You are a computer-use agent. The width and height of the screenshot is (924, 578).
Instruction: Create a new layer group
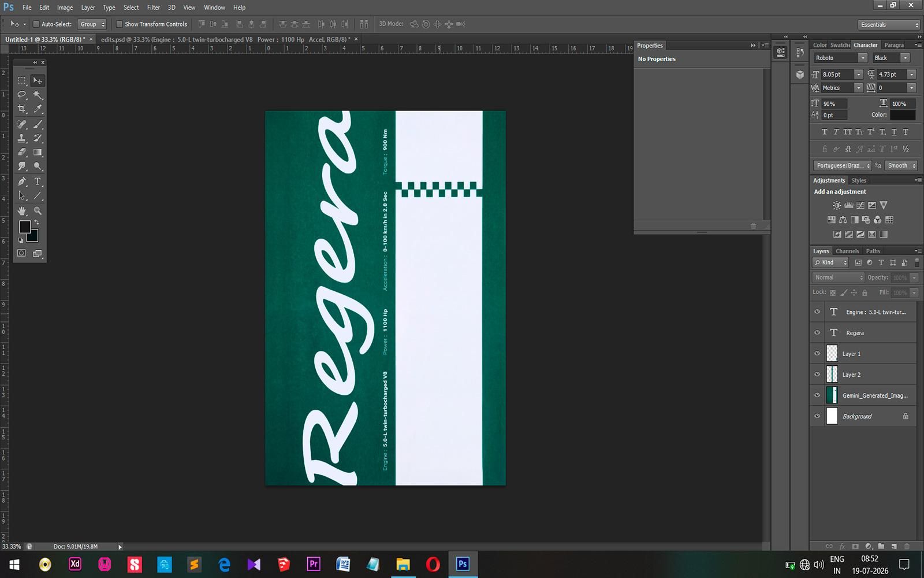[881, 546]
